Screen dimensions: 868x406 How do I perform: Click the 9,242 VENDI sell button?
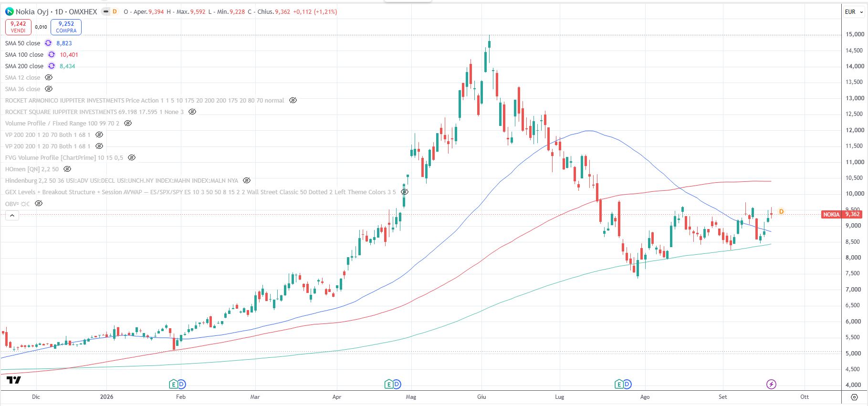[18, 27]
